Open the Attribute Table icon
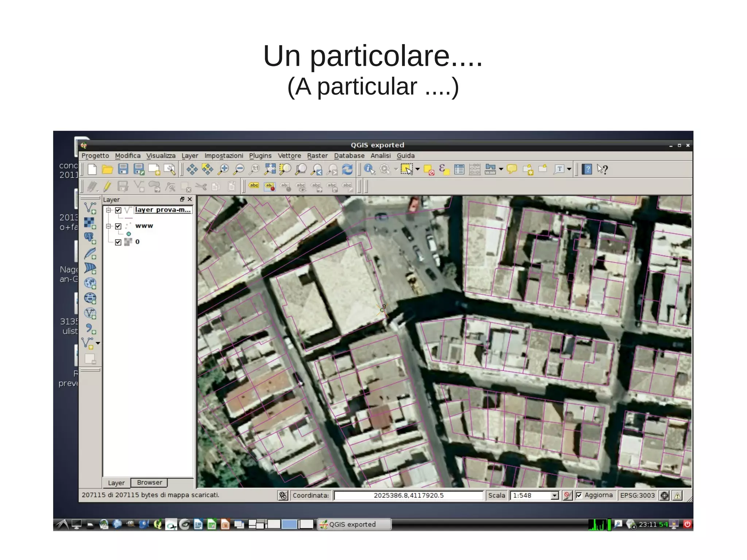 (x=459, y=170)
